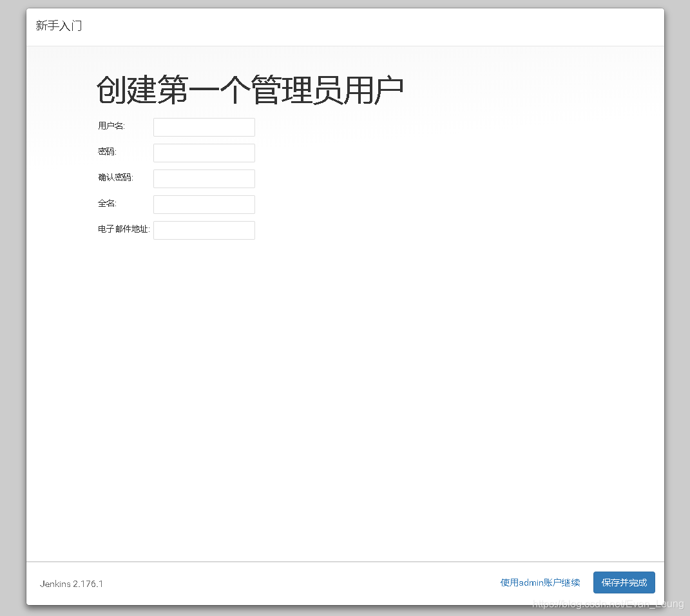This screenshot has width=690, height=616.
Task: Click the 确认密码 confirm password field
Action: [204, 178]
